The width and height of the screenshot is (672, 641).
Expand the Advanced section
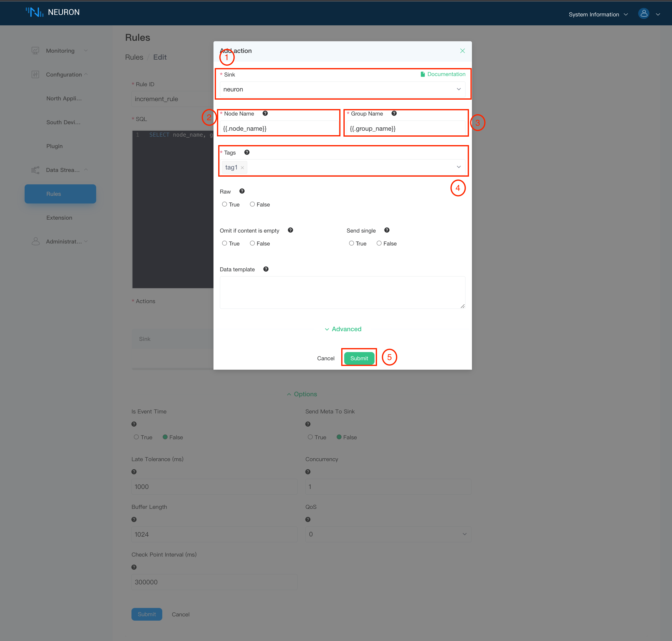pyautogui.click(x=343, y=329)
